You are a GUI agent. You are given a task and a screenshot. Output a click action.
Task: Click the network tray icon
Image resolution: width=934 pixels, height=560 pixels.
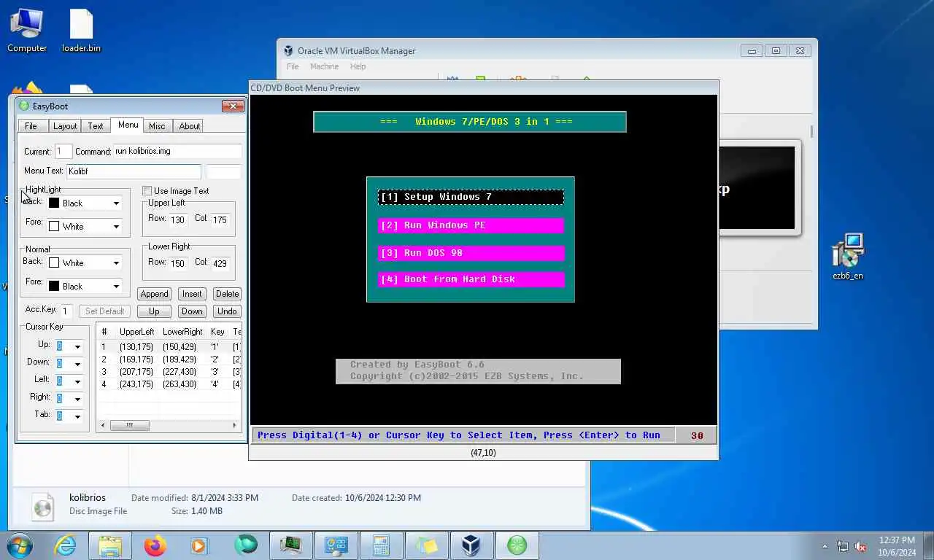click(x=843, y=546)
